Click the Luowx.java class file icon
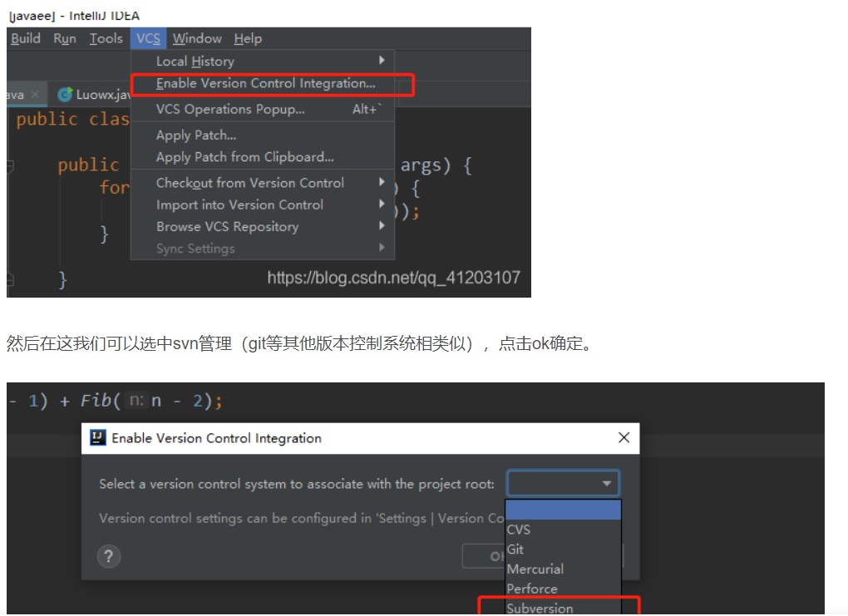This screenshot has width=848, height=616. point(65,95)
